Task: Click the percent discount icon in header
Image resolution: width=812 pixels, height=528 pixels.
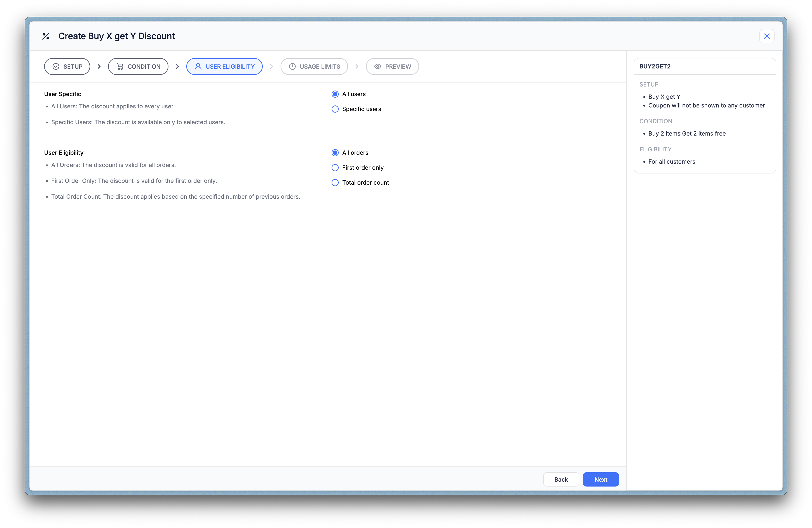Action: [46, 36]
